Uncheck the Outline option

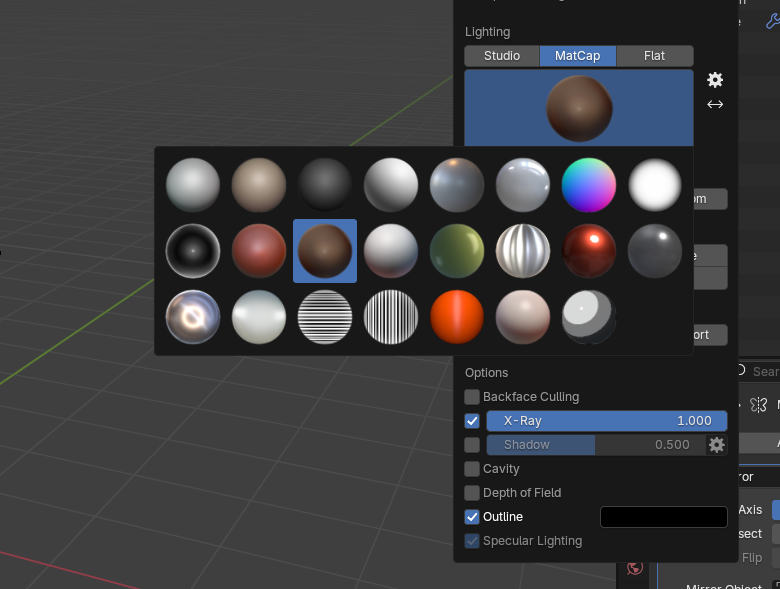(472, 517)
